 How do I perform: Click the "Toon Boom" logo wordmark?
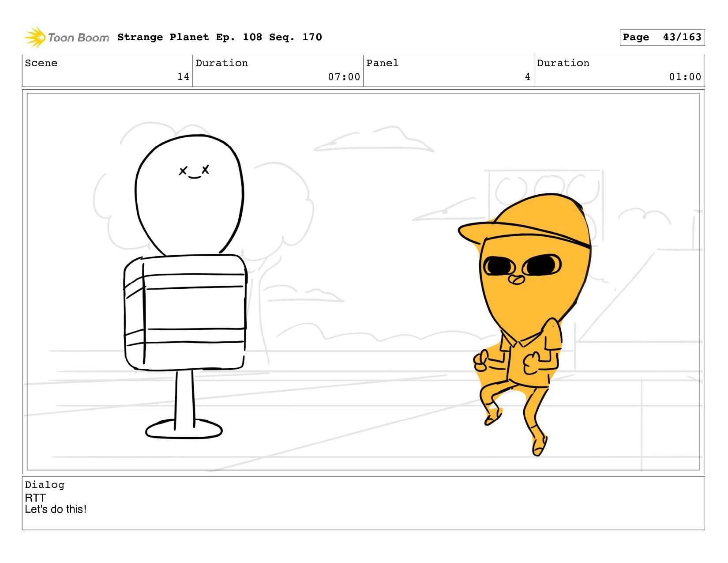click(x=79, y=38)
